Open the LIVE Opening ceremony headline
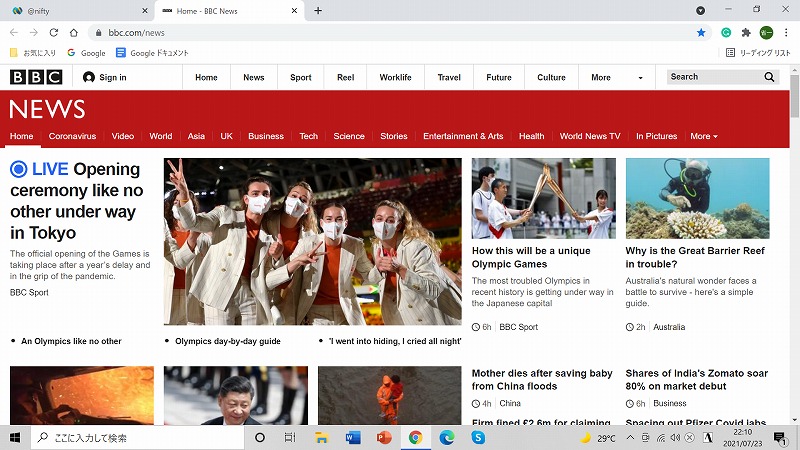Image resolution: width=800 pixels, height=450 pixels. [77, 201]
